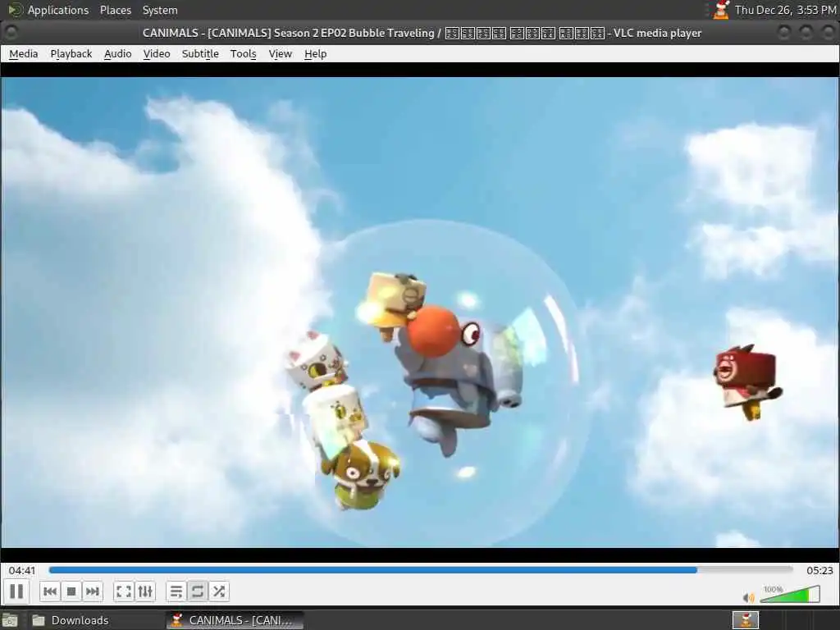Open the Tools menu
This screenshot has height=630, width=840.
pyautogui.click(x=243, y=53)
